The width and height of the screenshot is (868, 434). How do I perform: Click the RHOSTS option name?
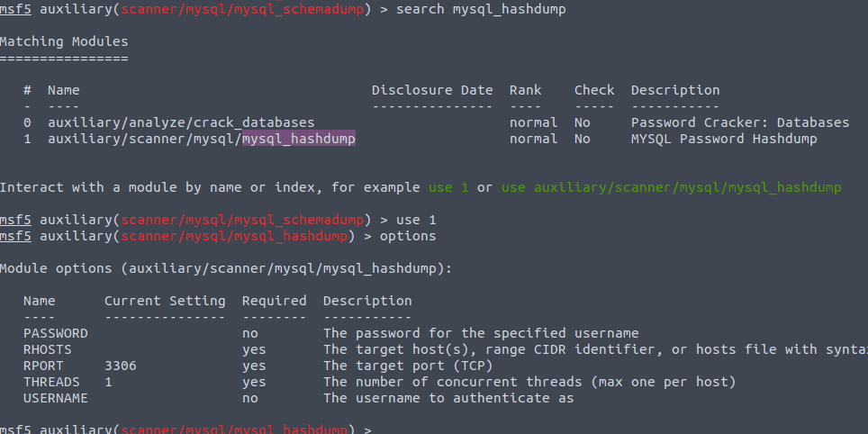click(x=48, y=349)
